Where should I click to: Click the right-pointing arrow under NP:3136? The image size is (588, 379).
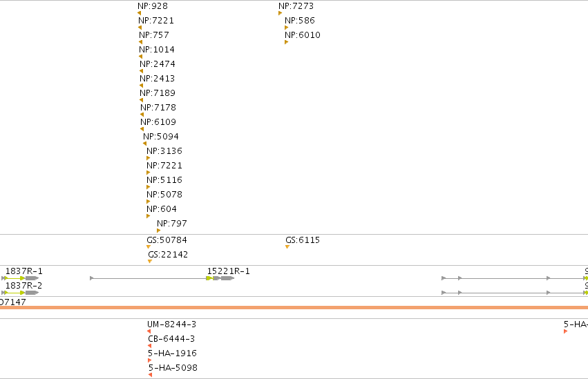click(x=148, y=158)
